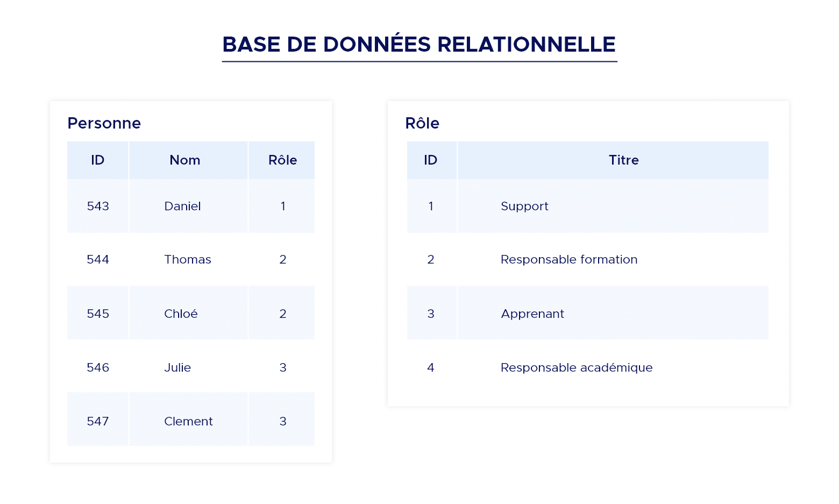Select the 'Nom' column header
The width and height of the screenshot is (839, 504).
click(185, 160)
